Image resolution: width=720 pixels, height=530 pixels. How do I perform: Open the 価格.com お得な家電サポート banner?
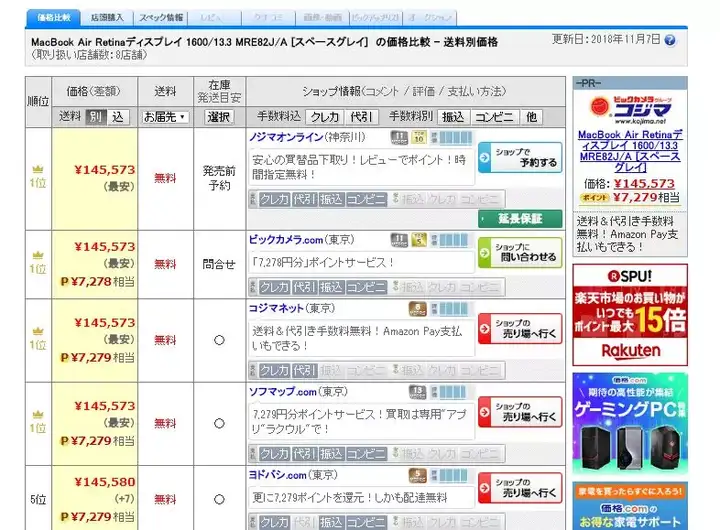(630, 506)
